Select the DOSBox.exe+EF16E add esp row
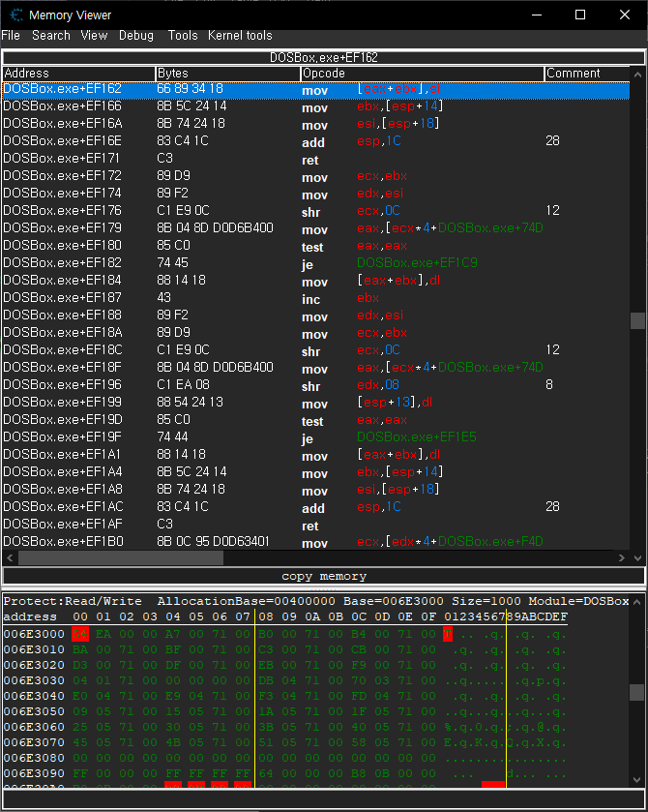 pyautogui.click(x=315, y=141)
